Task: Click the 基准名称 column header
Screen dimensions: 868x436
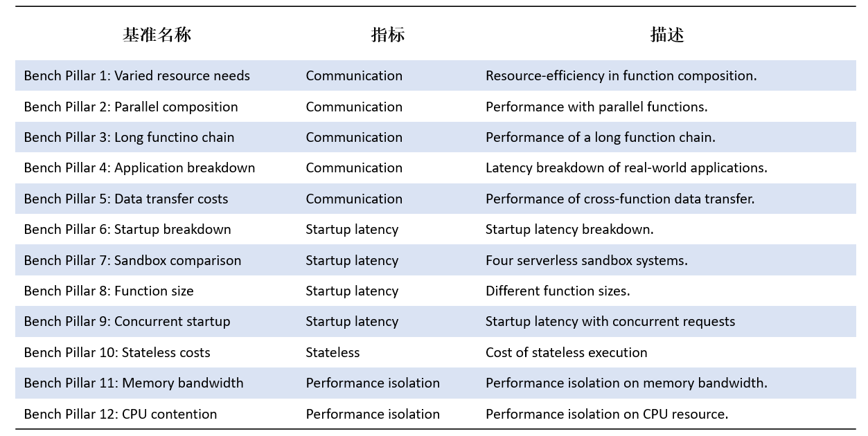Action: coord(157,35)
